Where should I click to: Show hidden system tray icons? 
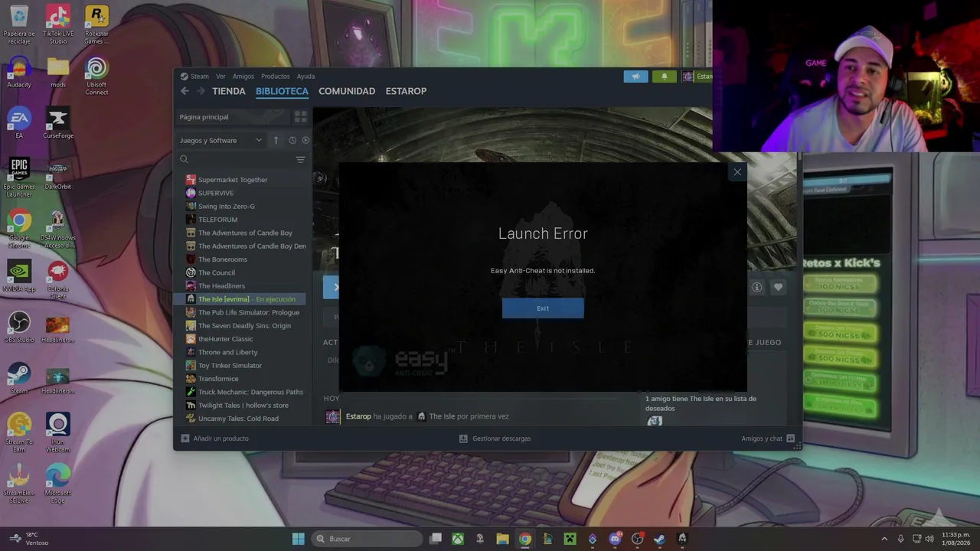point(884,539)
